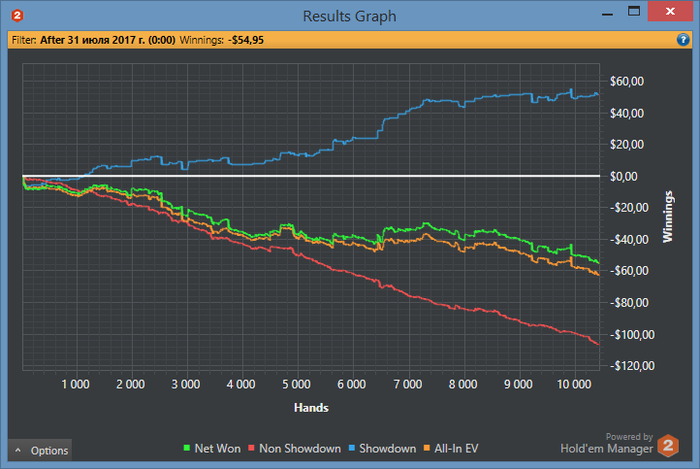The height and width of the screenshot is (469, 700).
Task: Click the Hold'em Manager 2 title bar icon
Action: (17, 16)
